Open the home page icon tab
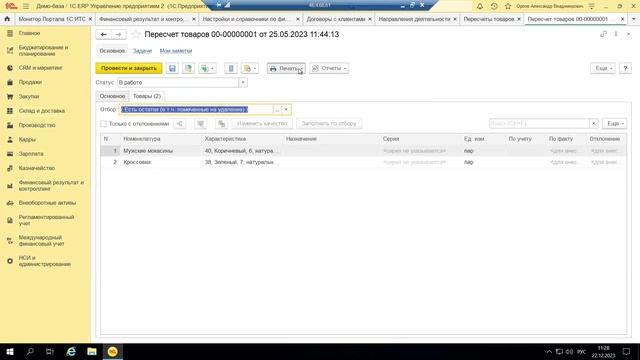Image resolution: width=640 pixels, height=360 pixels. (x=7, y=19)
